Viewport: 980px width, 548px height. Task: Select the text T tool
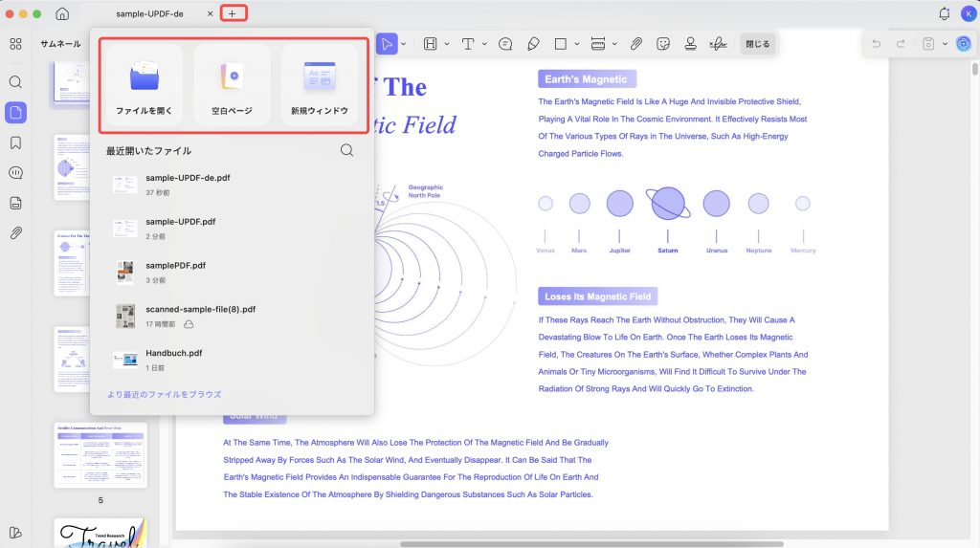pyautogui.click(x=467, y=44)
